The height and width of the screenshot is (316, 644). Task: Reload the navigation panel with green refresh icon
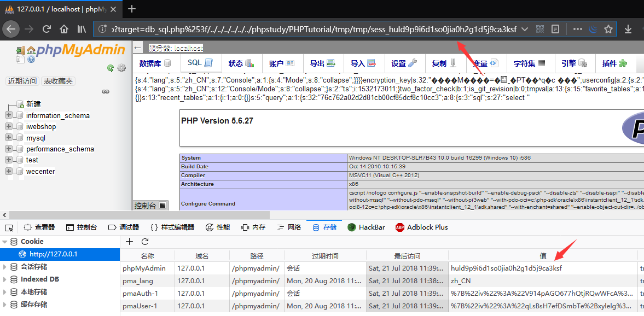[110, 68]
